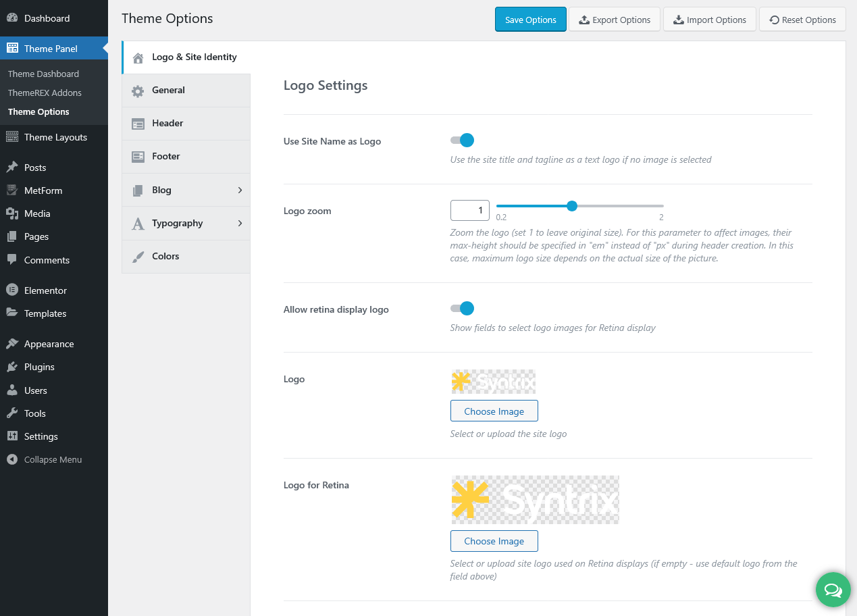The width and height of the screenshot is (857, 616).
Task: Click the Logo zoom slider handle
Action: tap(572, 206)
